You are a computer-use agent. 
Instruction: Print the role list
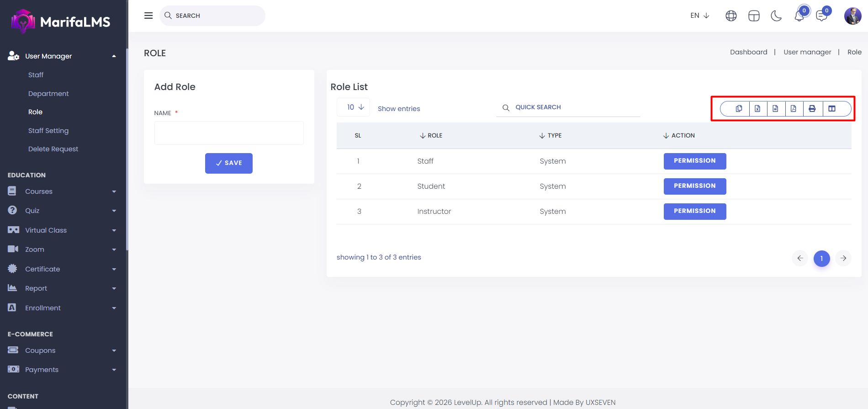812,109
